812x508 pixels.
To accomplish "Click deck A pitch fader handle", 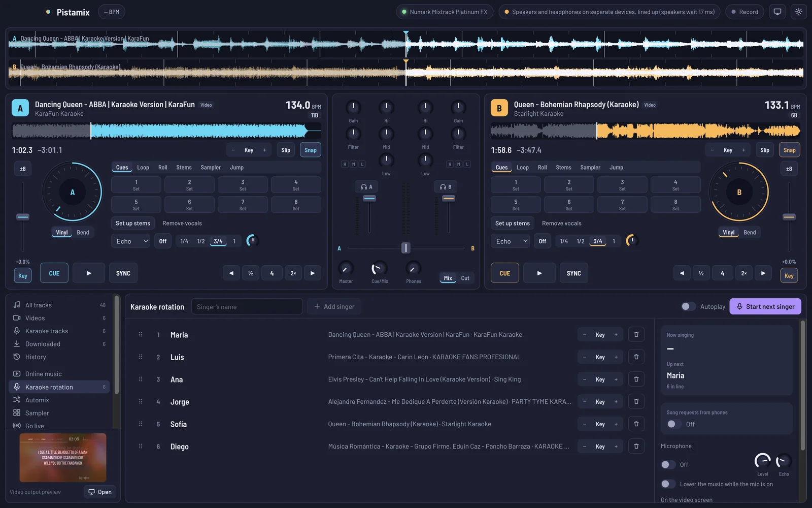I will click(x=23, y=217).
